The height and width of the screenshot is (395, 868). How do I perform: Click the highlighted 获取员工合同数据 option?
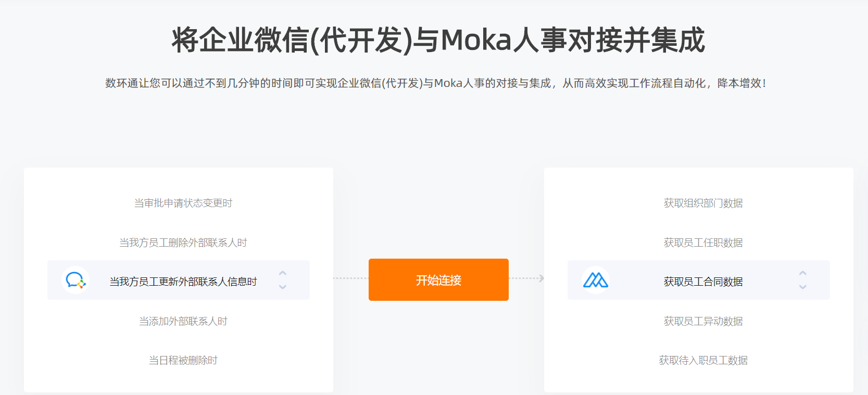tap(703, 282)
